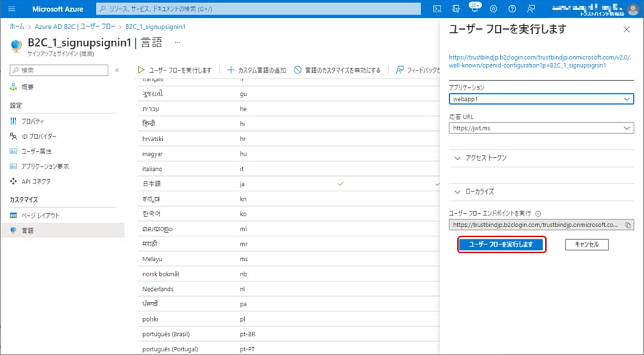Open portal settings gear icon

(494, 9)
